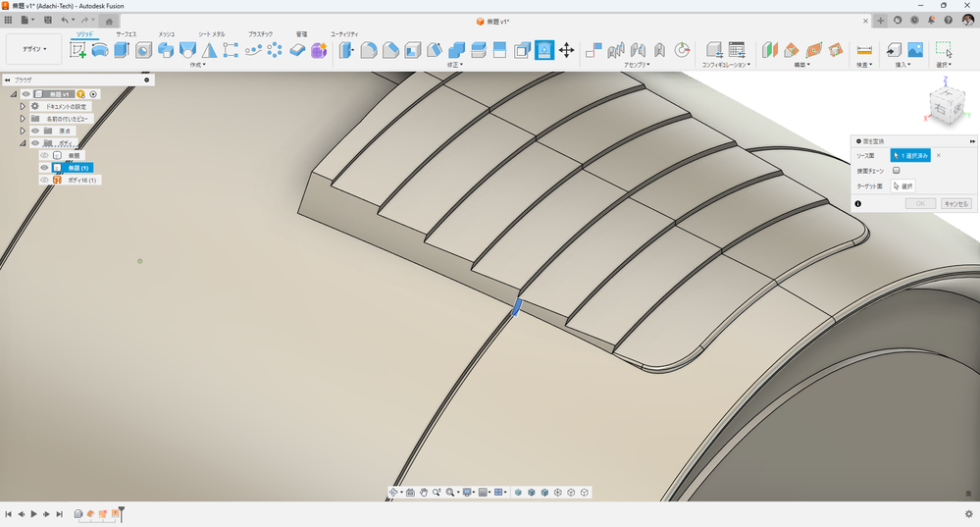The height and width of the screenshot is (527, 980).
Task: Select the Rib triangle tool icon
Action: 209,51
